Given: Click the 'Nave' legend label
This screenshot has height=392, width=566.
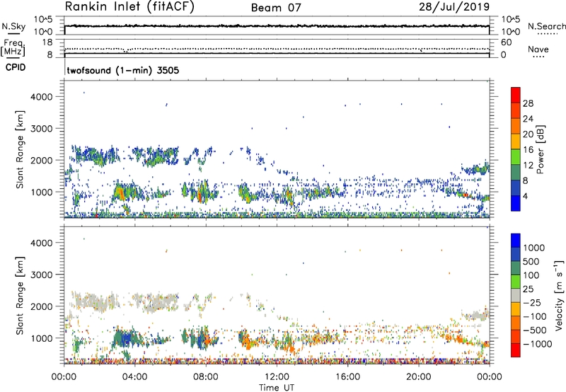Looking at the screenshot, I should [538, 50].
